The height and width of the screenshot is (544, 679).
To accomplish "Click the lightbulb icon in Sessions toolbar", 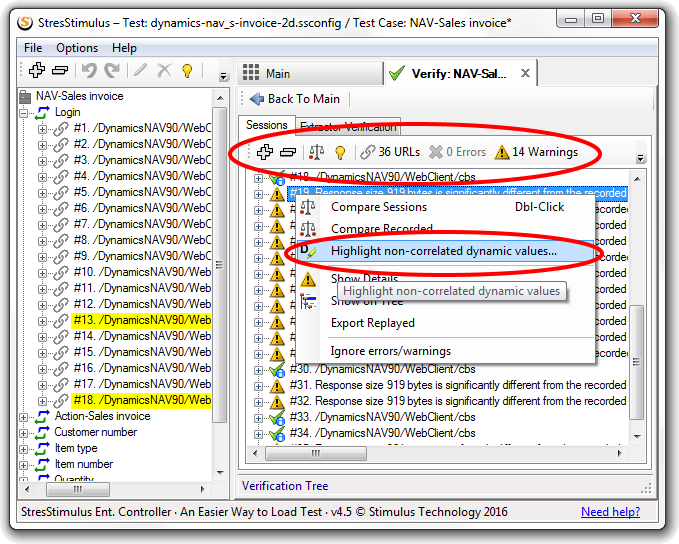I will coord(340,152).
